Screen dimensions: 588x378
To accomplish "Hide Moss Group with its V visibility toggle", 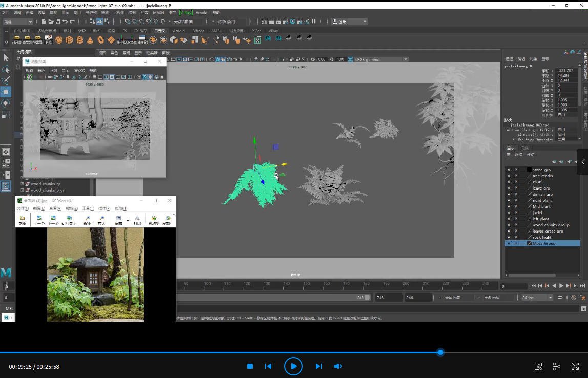I will pos(509,243).
